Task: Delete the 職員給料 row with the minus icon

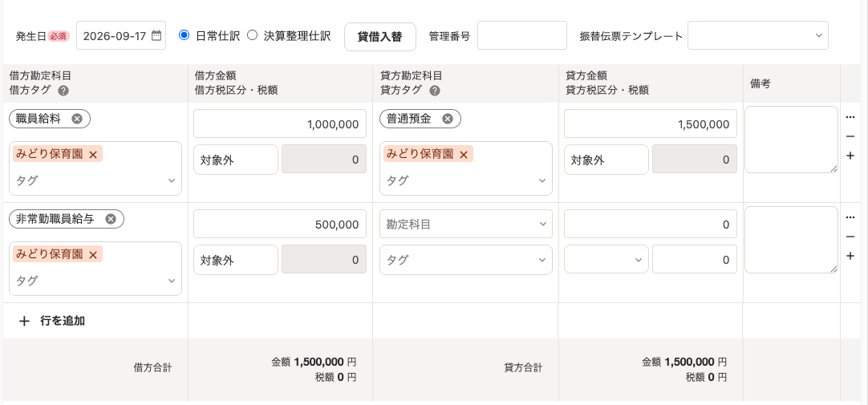Action: tap(850, 136)
